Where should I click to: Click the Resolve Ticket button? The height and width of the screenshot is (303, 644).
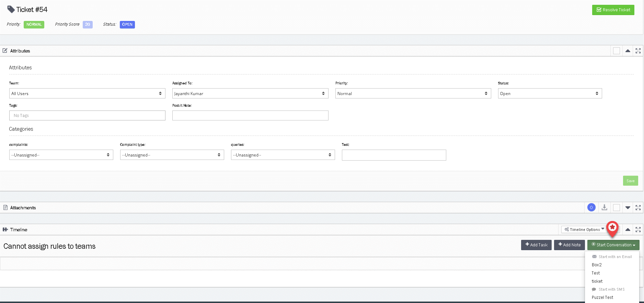coord(613,10)
